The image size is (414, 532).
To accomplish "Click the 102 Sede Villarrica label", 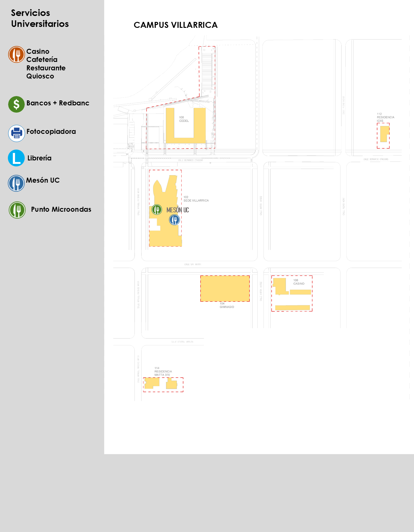I will [x=196, y=199].
